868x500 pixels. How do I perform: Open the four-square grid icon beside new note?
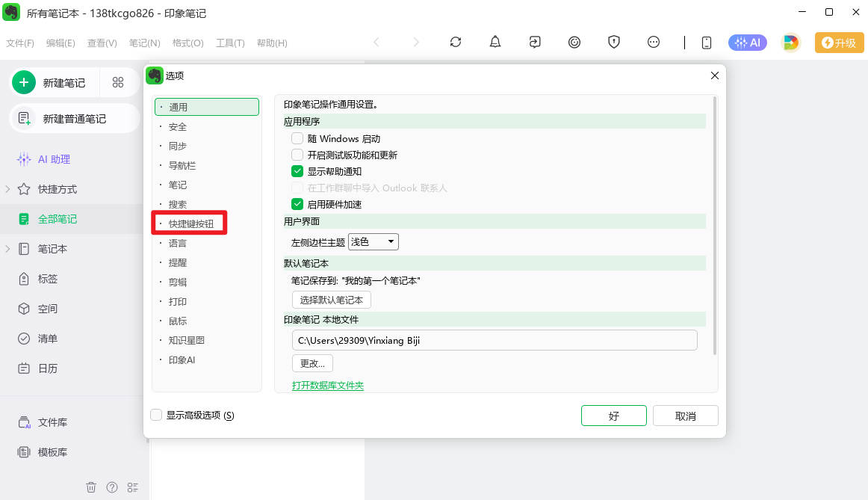point(118,82)
